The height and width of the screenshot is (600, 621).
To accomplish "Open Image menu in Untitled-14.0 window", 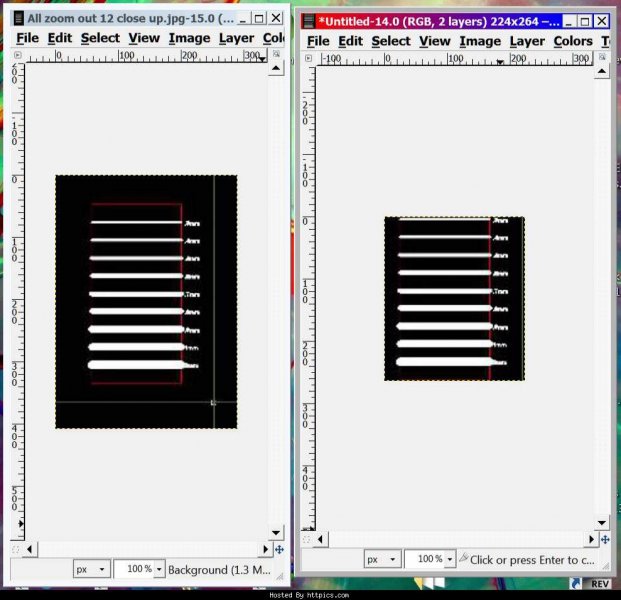I will [480, 41].
